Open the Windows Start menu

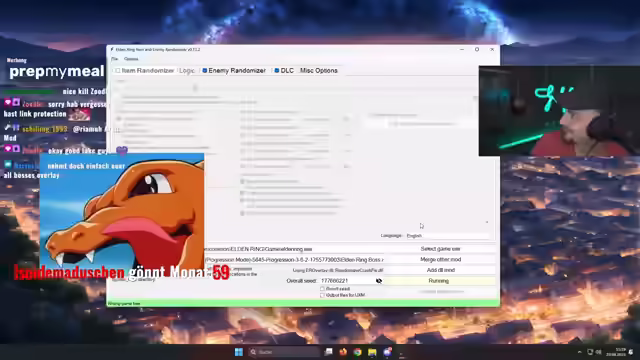coord(239,352)
